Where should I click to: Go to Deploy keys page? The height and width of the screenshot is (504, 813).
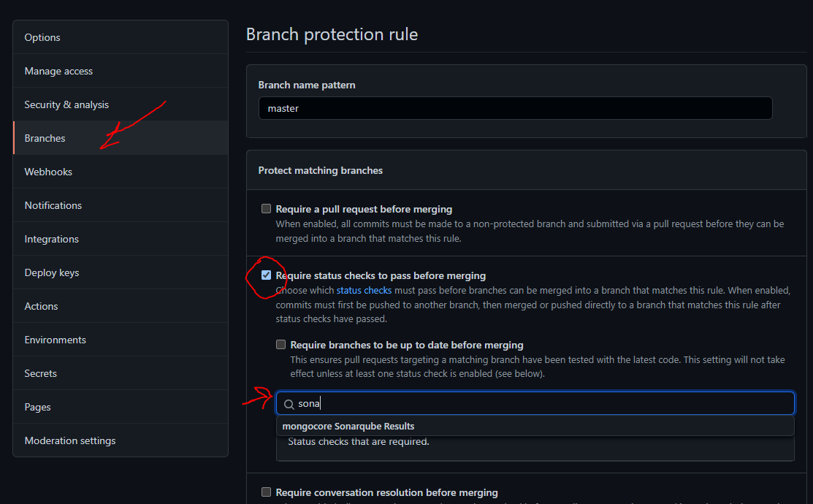click(x=52, y=272)
